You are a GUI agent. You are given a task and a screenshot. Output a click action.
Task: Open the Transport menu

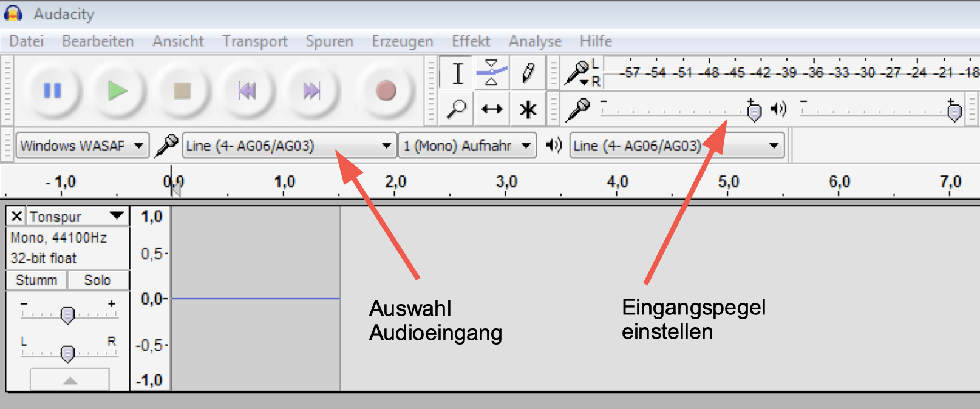coord(255,41)
